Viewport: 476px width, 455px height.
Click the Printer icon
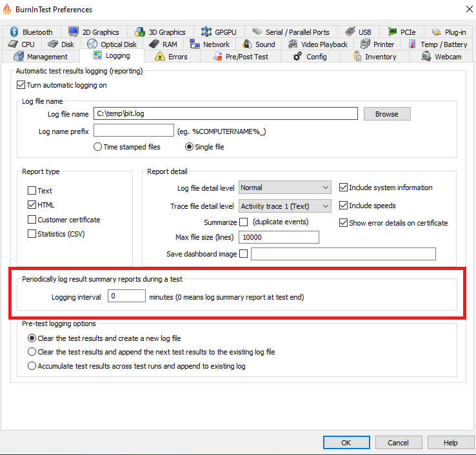[365, 44]
